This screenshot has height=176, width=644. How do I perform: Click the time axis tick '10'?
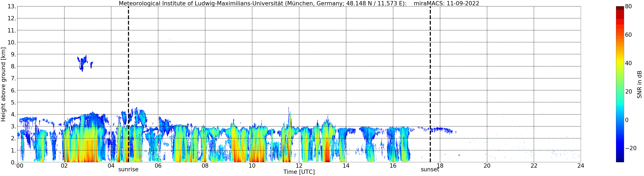click(x=252, y=166)
